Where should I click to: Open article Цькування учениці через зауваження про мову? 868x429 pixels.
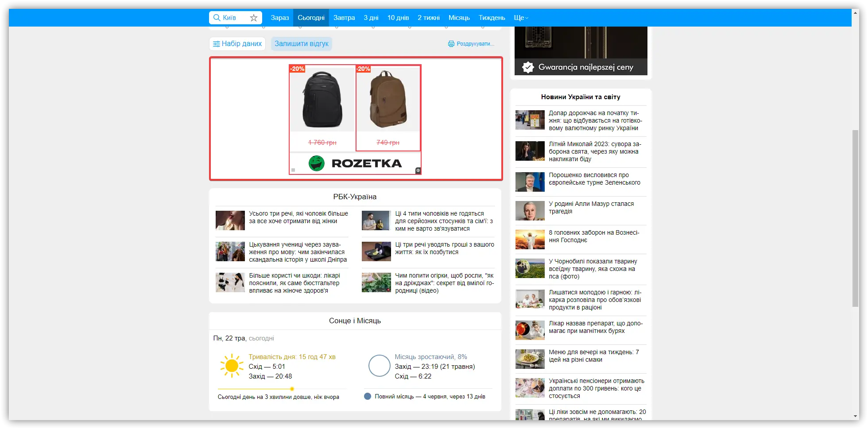click(298, 252)
